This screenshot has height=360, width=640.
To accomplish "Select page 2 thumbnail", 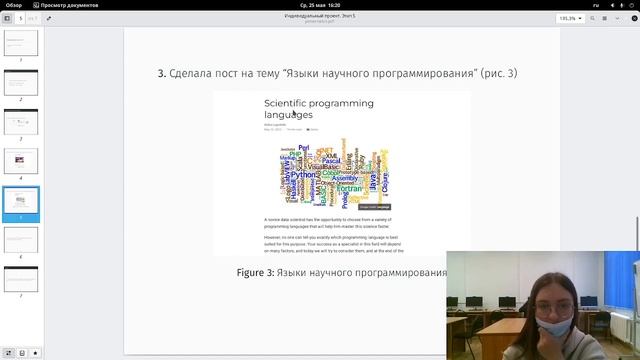I will 21,82.
